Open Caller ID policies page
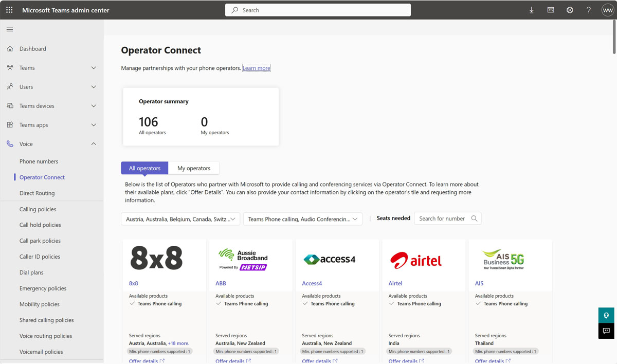The height and width of the screenshot is (364, 617). tap(40, 257)
